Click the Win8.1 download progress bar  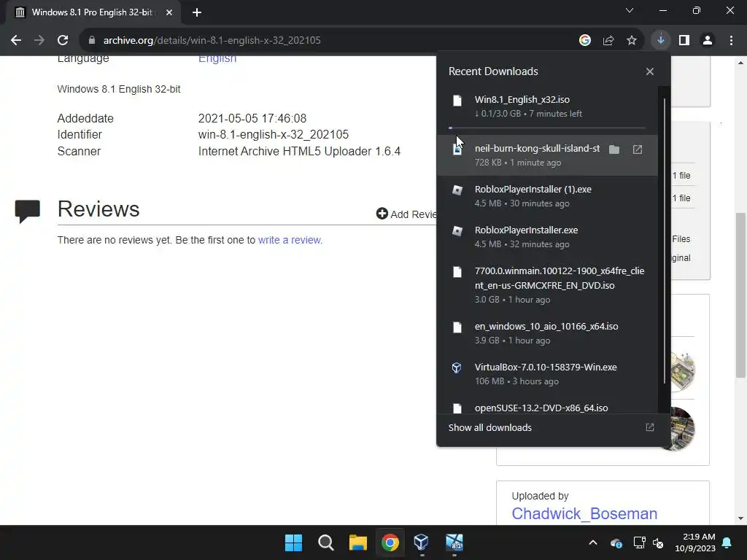click(547, 128)
